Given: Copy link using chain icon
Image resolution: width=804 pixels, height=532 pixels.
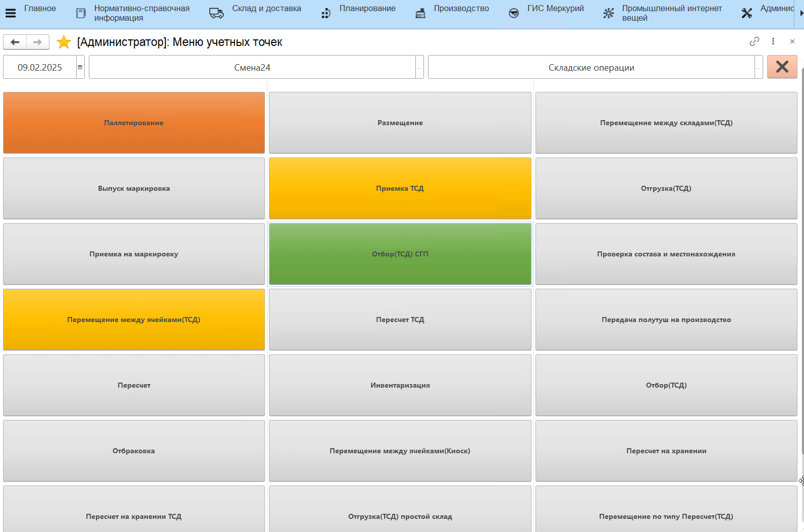Looking at the screenshot, I should tap(754, 41).
